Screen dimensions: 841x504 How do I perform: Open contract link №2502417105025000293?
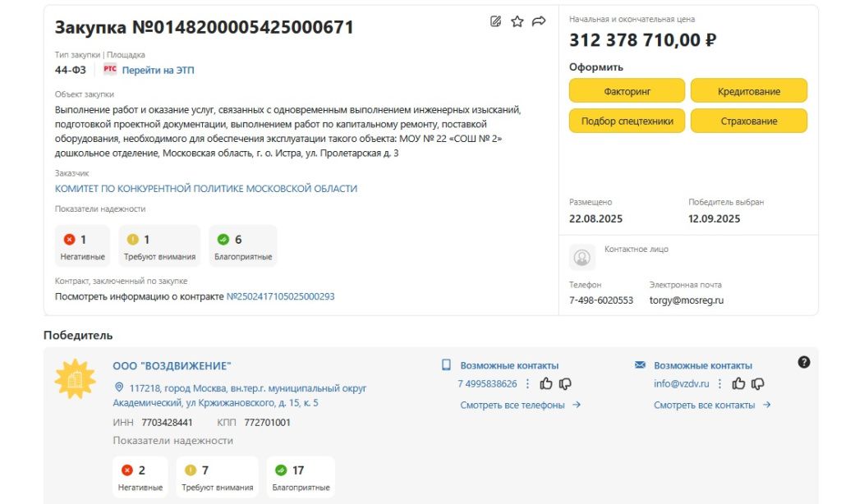tap(280, 296)
